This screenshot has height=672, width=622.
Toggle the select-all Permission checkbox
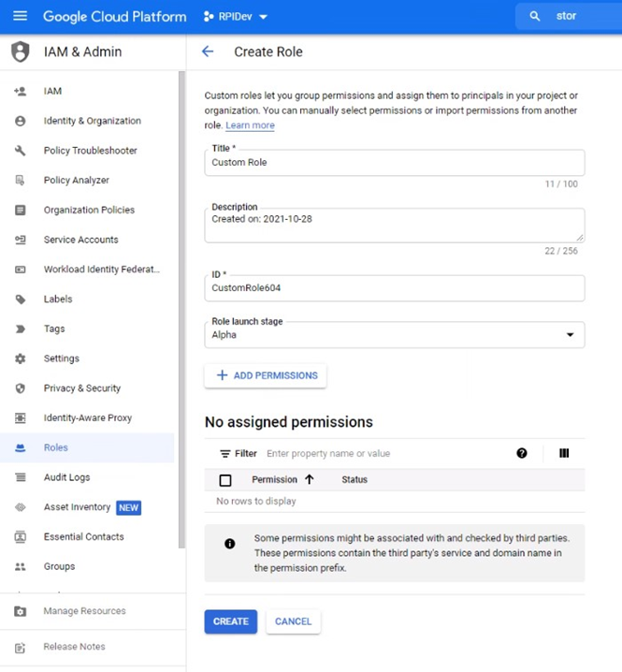(225, 480)
